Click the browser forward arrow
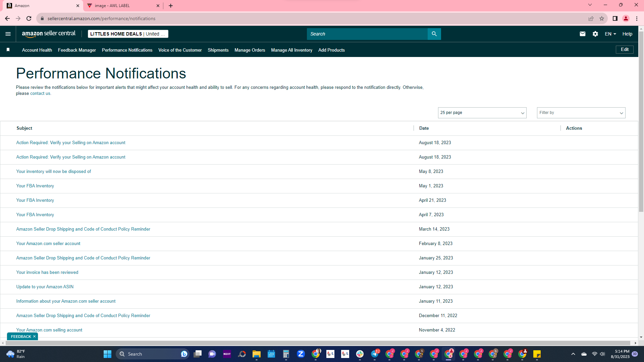This screenshot has height=362, width=644. [18, 18]
